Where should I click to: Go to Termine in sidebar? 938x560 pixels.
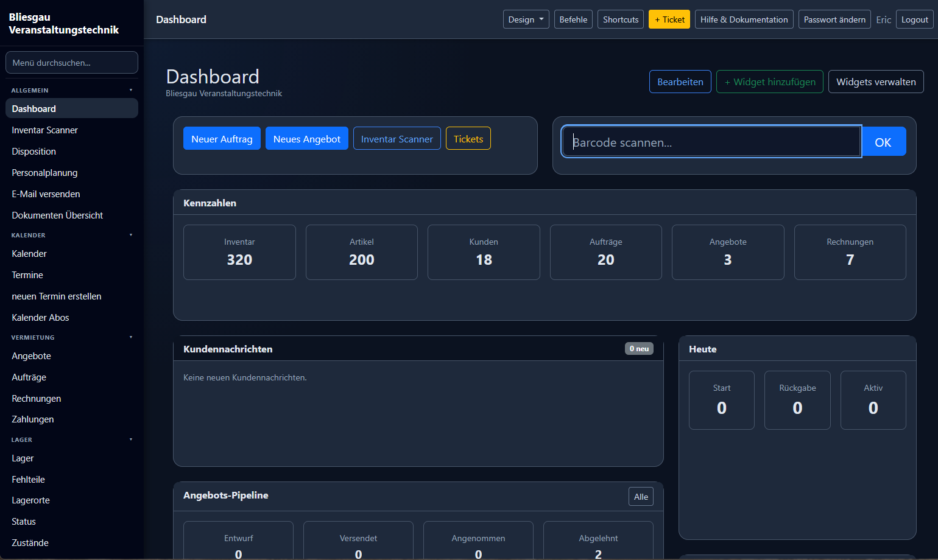72,275
